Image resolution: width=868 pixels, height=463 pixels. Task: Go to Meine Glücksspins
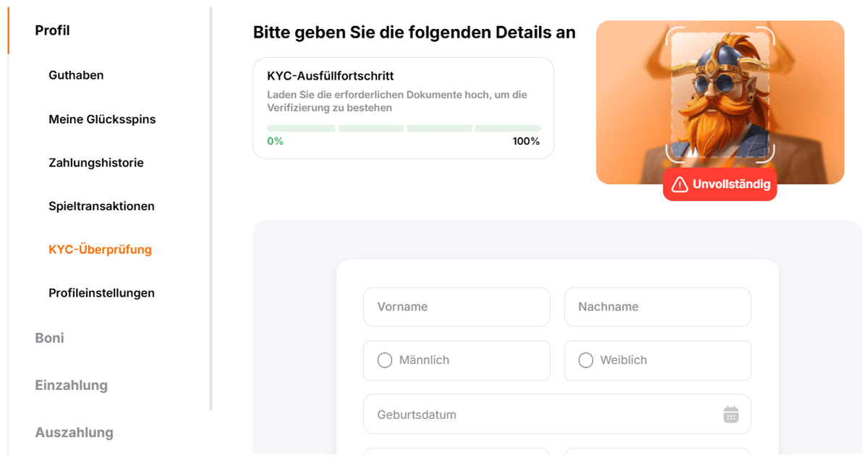coord(102,119)
